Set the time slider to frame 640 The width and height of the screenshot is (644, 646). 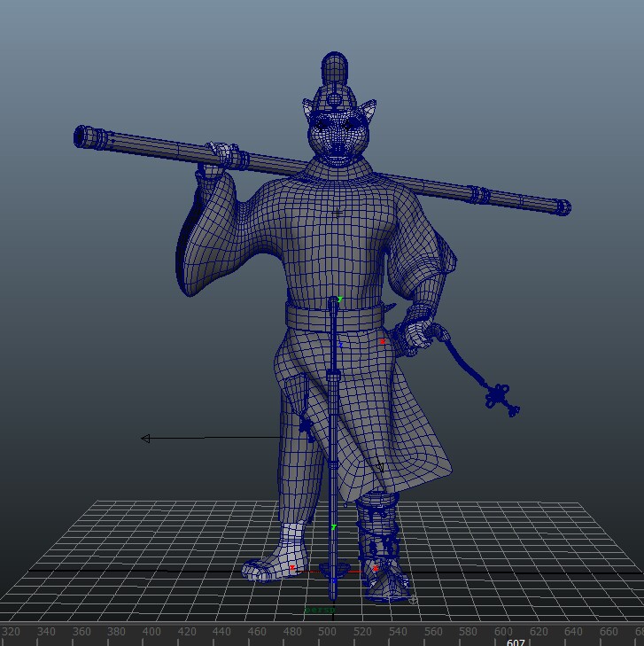coord(573,632)
